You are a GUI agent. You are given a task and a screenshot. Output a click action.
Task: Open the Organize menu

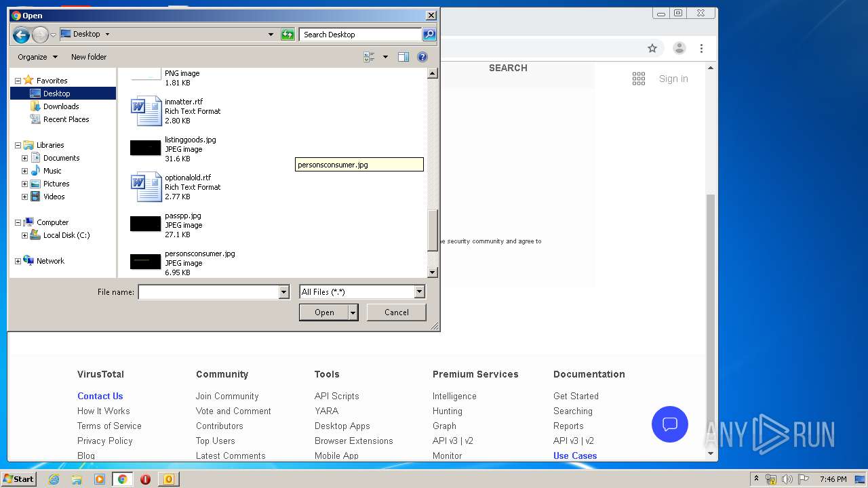click(37, 57)
